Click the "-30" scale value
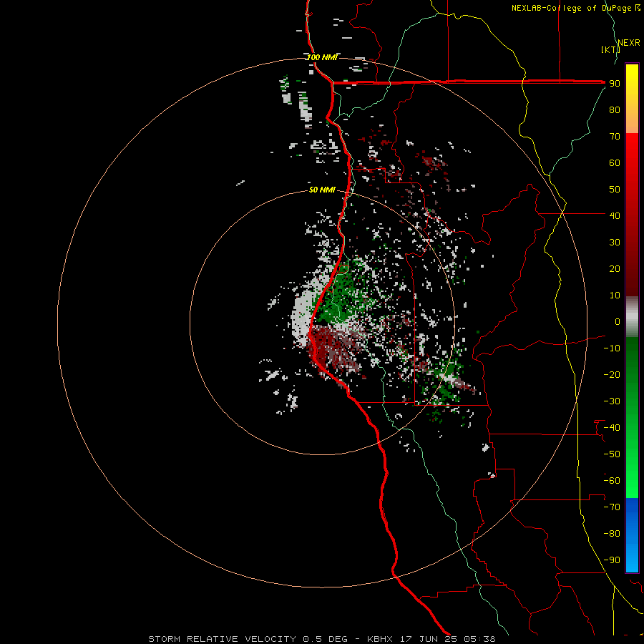Viewport: 644px width, 644px height. 612,401
